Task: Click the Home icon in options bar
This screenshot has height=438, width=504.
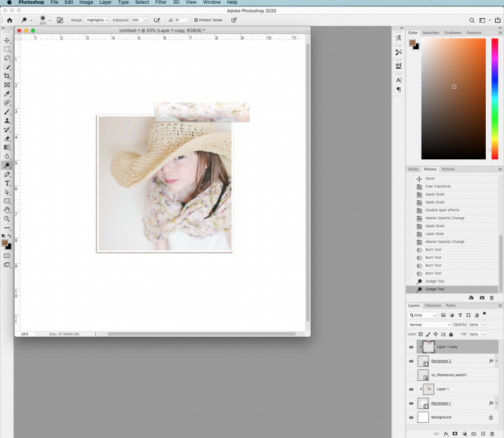Action: (x=9, y=20)
